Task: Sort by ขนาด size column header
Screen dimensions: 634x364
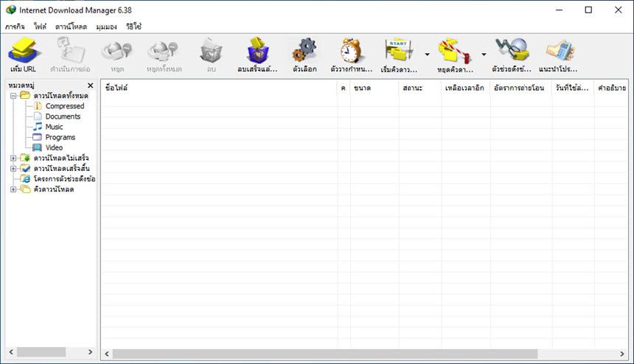Action: click(375, 88)
